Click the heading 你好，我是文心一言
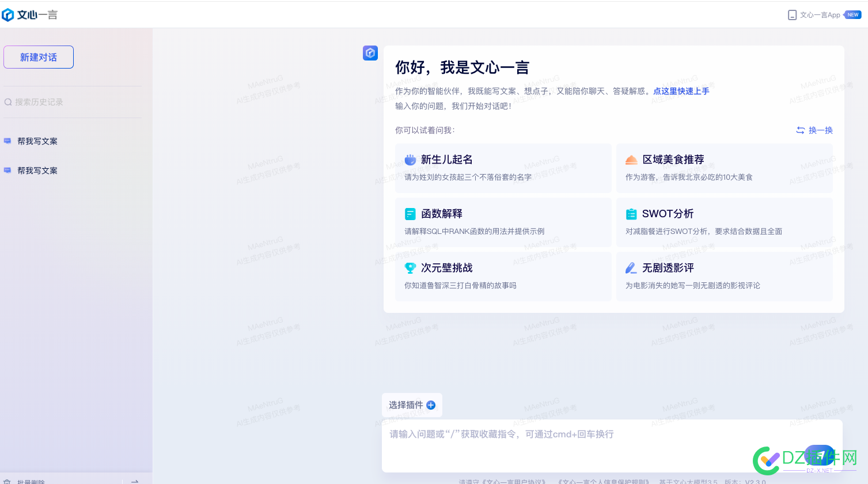This screenshot has width=868, height=484. 462,67
